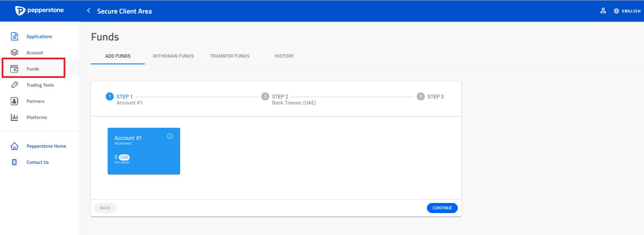Click the STEP 2 circle indicator

265,96
